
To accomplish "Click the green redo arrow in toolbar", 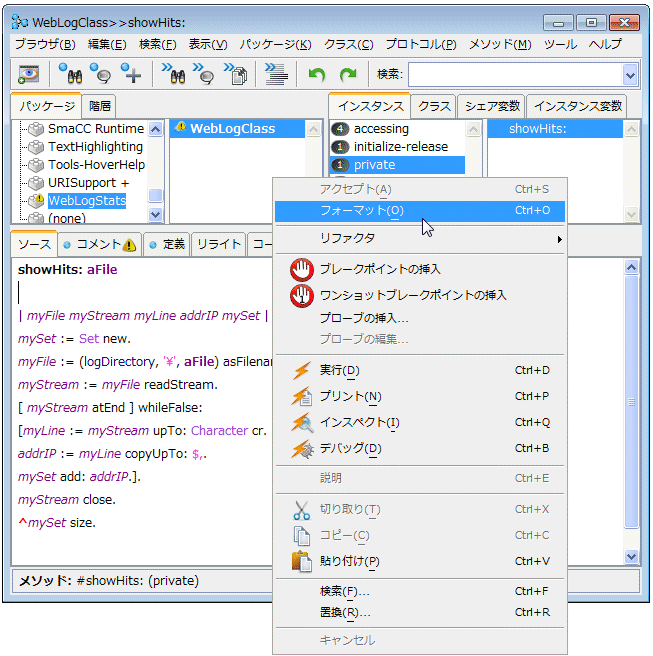I will (347, 74).
